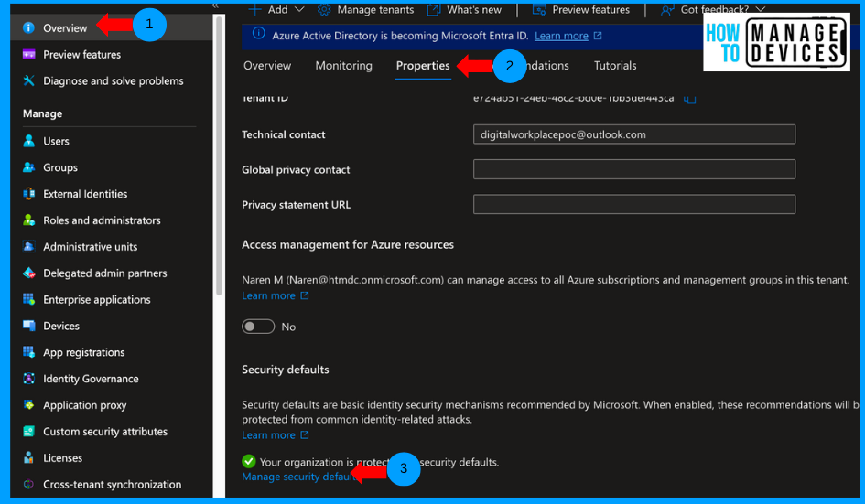
Task: Click the App registrations icon
Action: tap(28, 352)
